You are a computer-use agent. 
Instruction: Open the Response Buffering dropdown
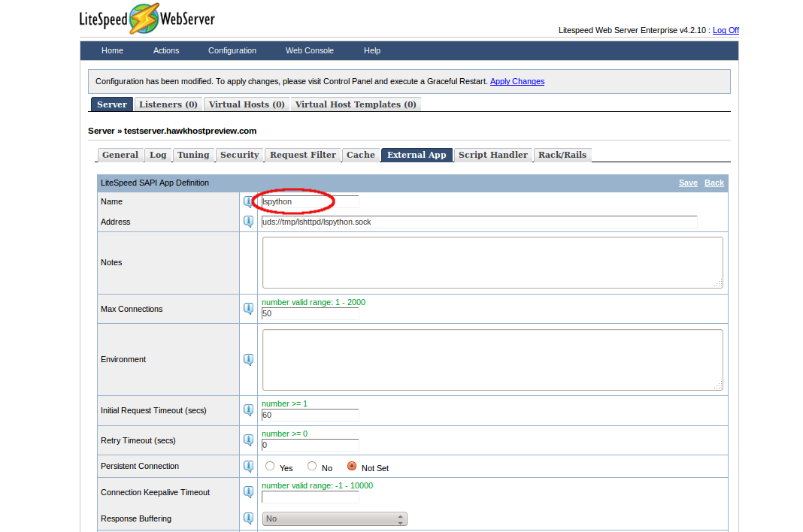(335, 518)
